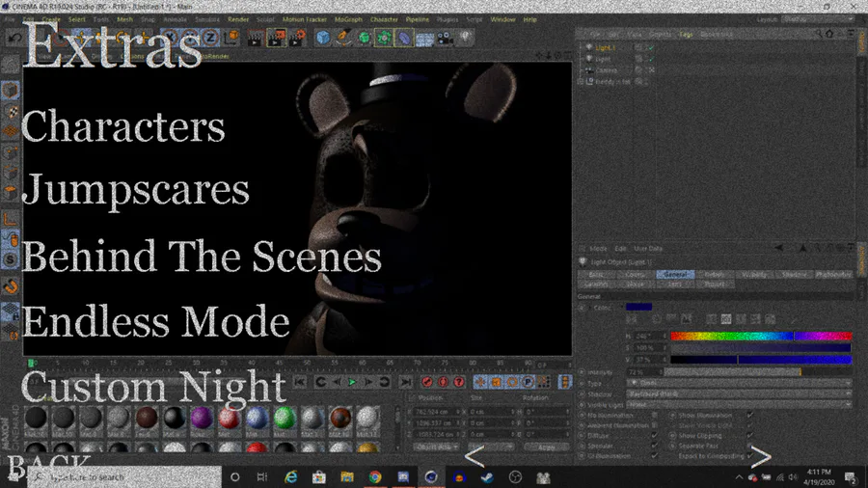The image size is (868, 488).
Task: Click the blue Cube primitive icon
Action: (x=323, y=38)
